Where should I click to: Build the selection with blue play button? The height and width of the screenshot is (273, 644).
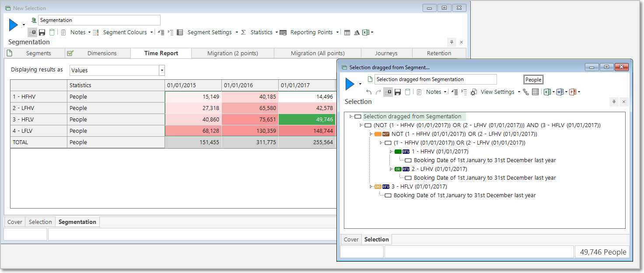[x=350, y=84]
